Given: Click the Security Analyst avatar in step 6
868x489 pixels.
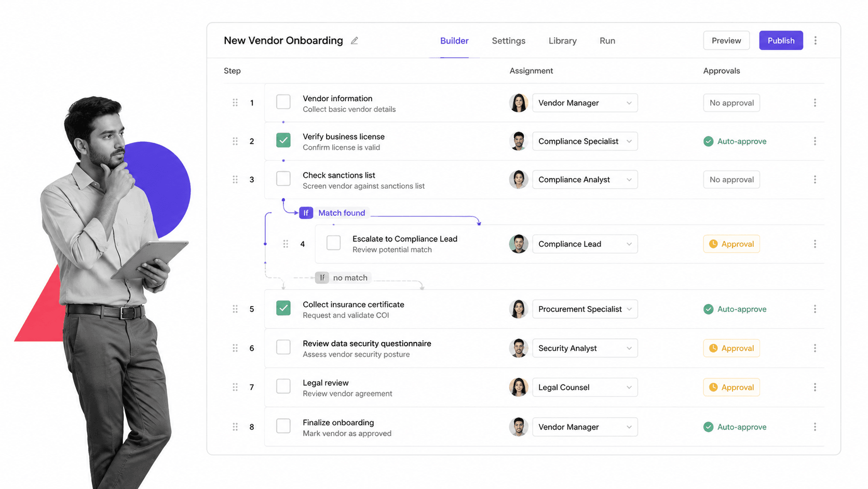Looking at the screenshot, I should [519, 348].
